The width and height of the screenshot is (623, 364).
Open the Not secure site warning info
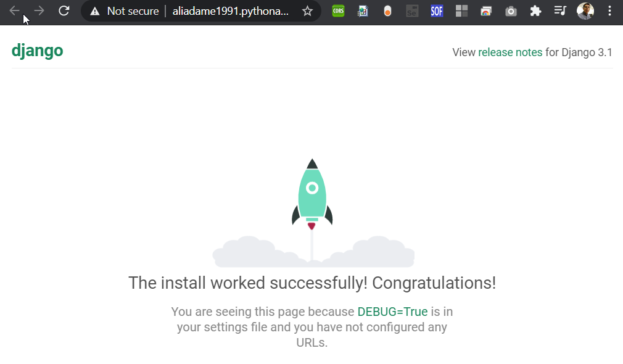click(x=94, y=11)
